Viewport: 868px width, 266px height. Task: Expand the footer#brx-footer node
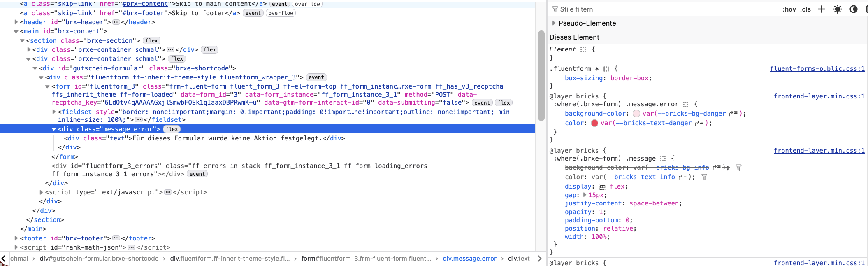(16, 238)
